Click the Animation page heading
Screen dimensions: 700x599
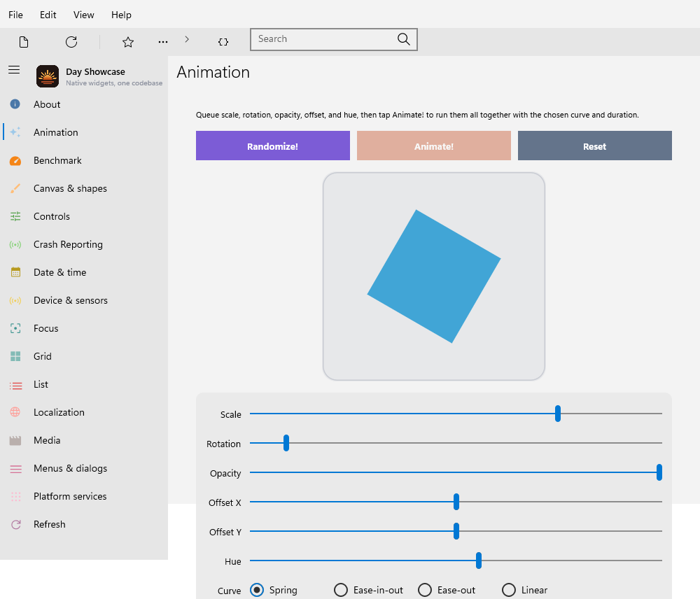(x=213, y=72)
